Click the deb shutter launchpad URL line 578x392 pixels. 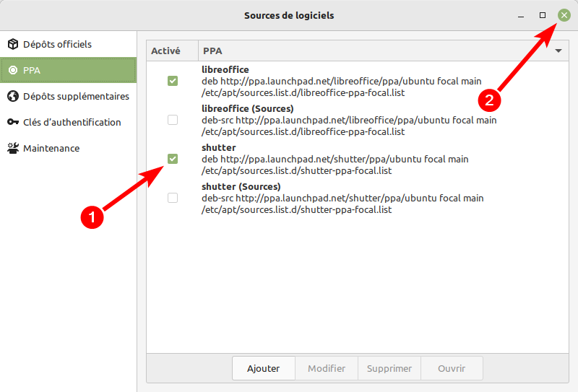click(x=335, y=159)
